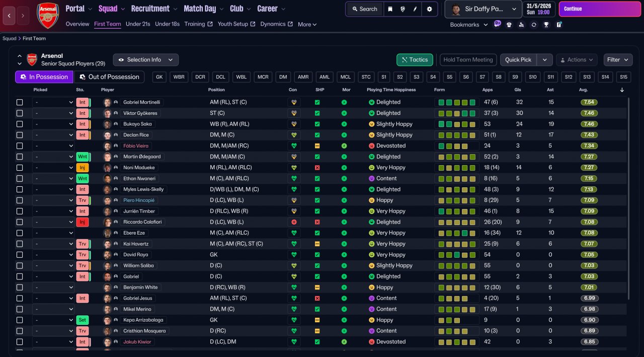The image size is (644, 357).
Task: Open Picked dropdown for Declan Rice
Action: (x=53, y=135)
